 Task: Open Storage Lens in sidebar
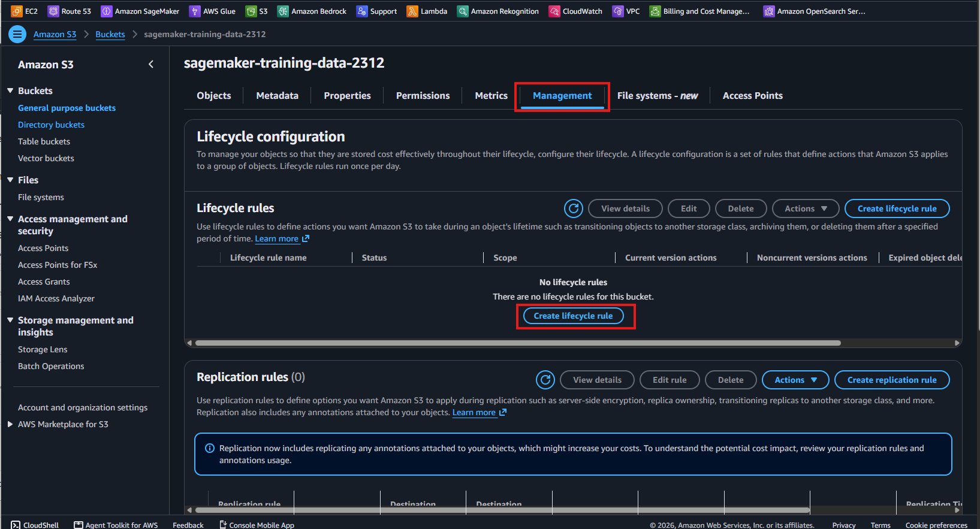click(x=43, y=349)
